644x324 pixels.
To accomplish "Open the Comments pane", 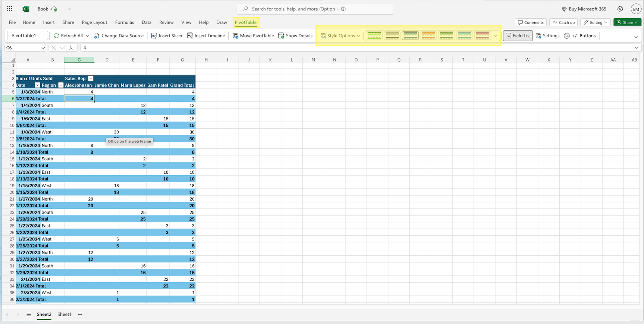I will click(x=530, y=22).
